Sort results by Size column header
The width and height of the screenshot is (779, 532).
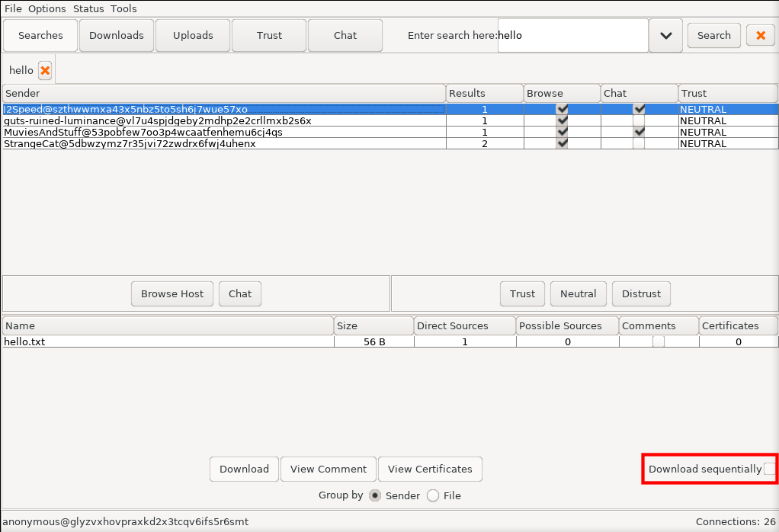373,325
